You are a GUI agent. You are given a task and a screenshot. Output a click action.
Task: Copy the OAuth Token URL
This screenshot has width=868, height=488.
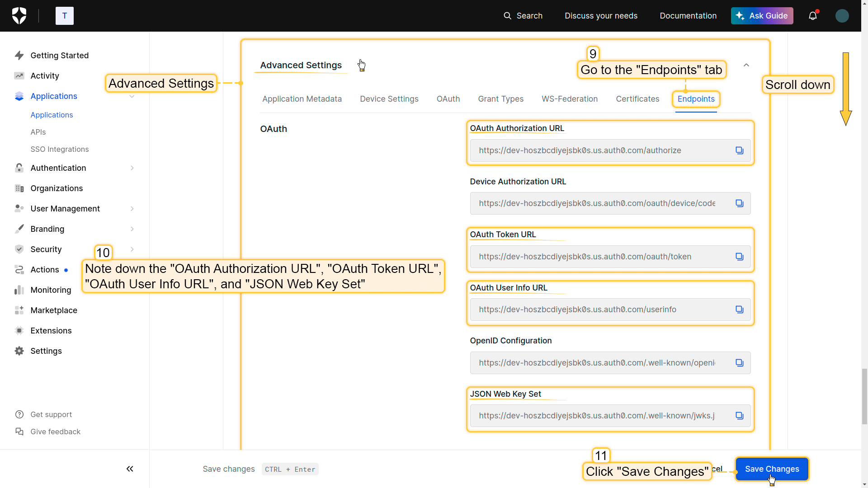(739, 257)
